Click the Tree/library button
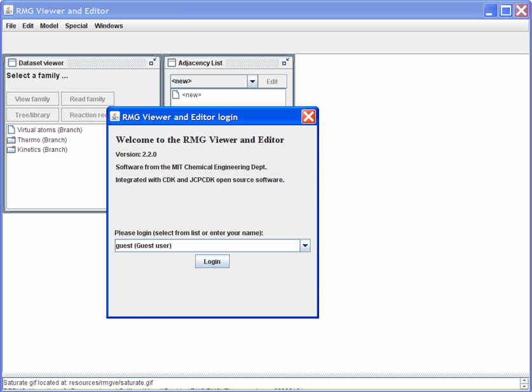This screenshot has height=392, width=532. pos(32,115)
